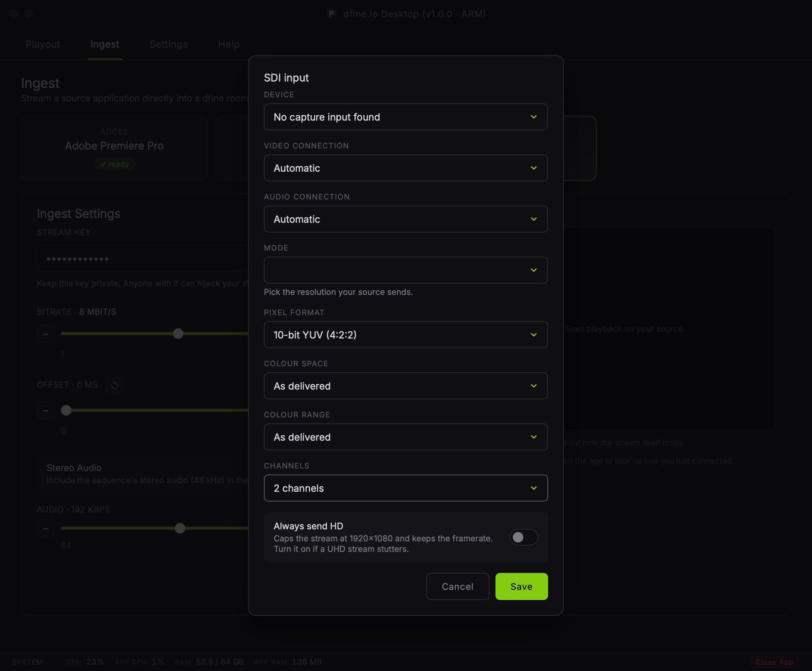Click the CPU 23% status entry
Screen dimensions: 812x671
coord(85,662)
